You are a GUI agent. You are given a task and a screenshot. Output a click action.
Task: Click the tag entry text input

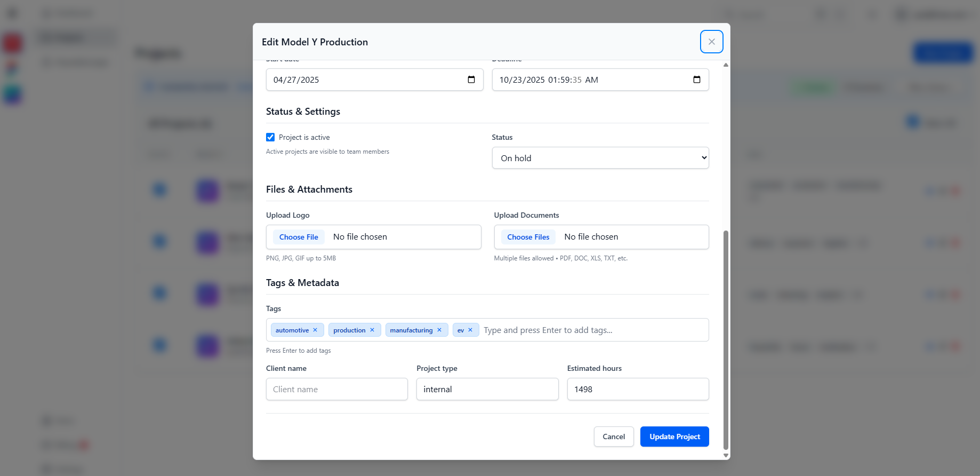click(x=592, y=330)
